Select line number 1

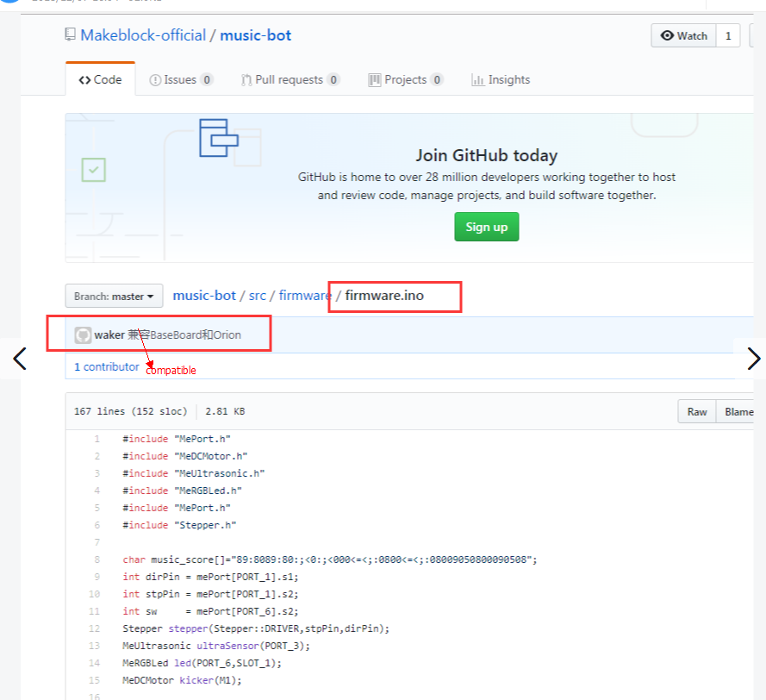(x=97, y=439)
